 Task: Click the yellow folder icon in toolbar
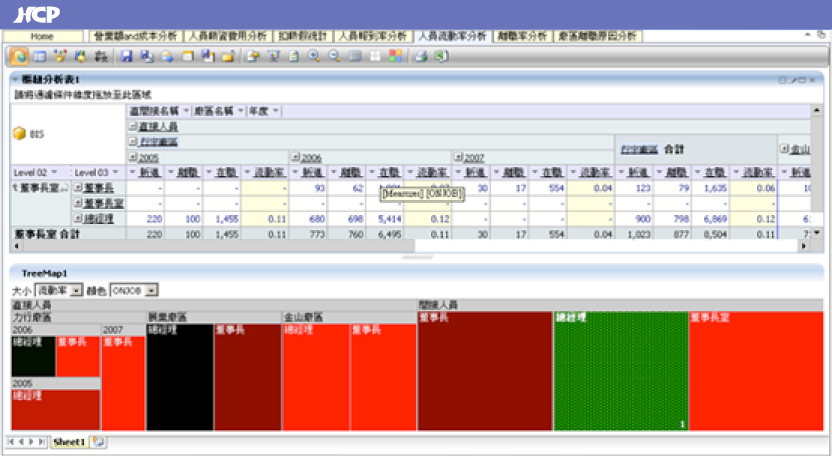[229, 55]
